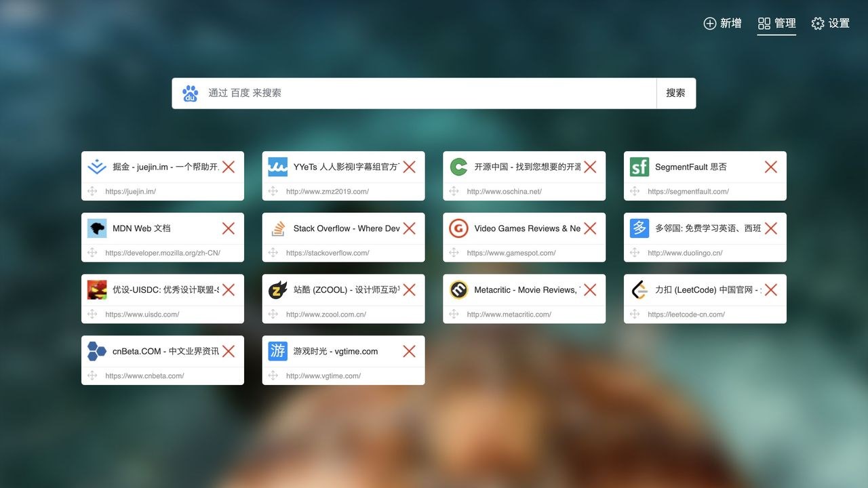Delete the 开源中国 shortcut with red X

pos(590,167)
